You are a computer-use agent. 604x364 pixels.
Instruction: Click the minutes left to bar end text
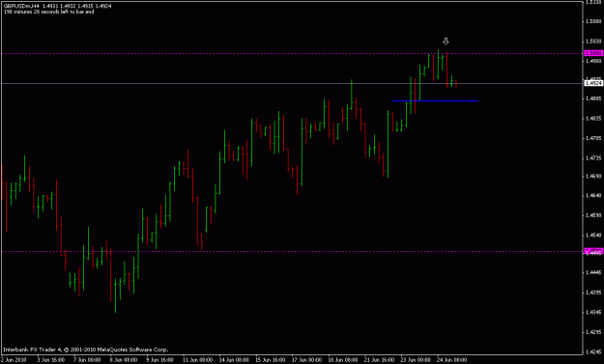(x=48, y=12)
